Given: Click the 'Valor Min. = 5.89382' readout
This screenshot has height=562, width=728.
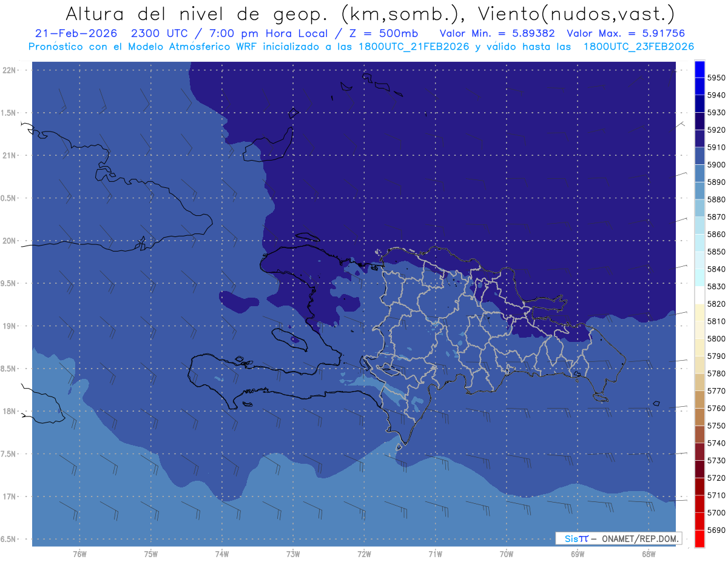Looking at the screenshot, I should tap(497, 33).
